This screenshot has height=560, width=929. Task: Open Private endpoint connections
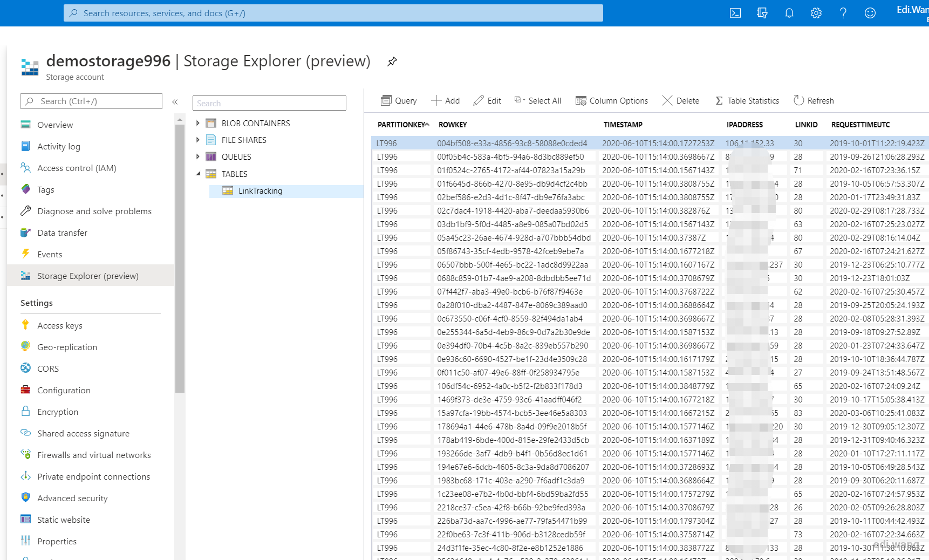coord(93,476)
